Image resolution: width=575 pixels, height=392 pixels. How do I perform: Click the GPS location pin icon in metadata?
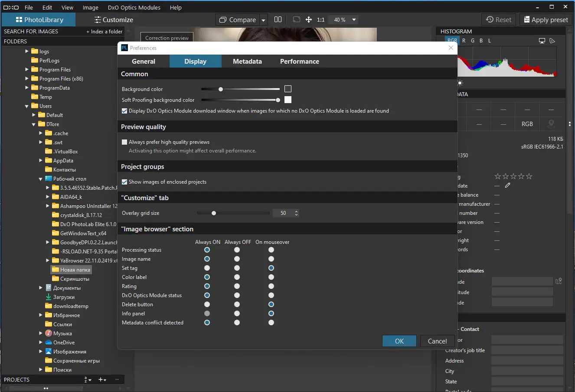point(551,124)
